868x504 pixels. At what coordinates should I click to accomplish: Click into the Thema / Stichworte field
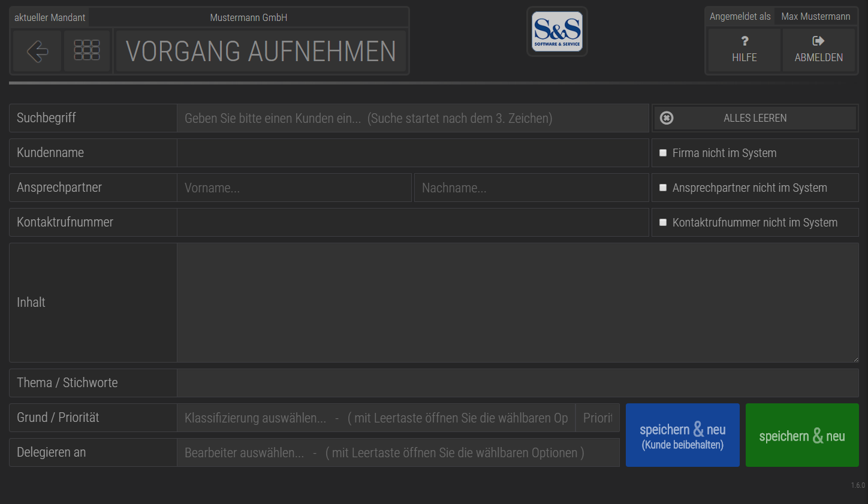518,383
